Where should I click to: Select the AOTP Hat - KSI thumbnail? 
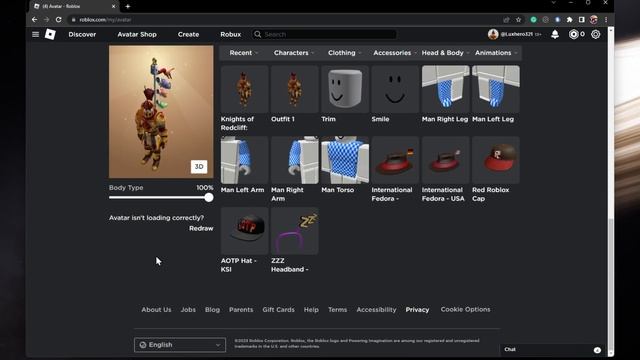pyautogui.click(x=244, y=231)
